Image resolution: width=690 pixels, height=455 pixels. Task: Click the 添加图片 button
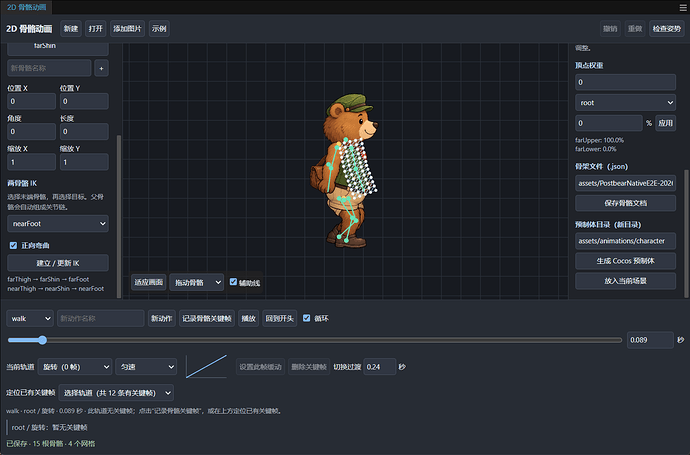(127, 29)
